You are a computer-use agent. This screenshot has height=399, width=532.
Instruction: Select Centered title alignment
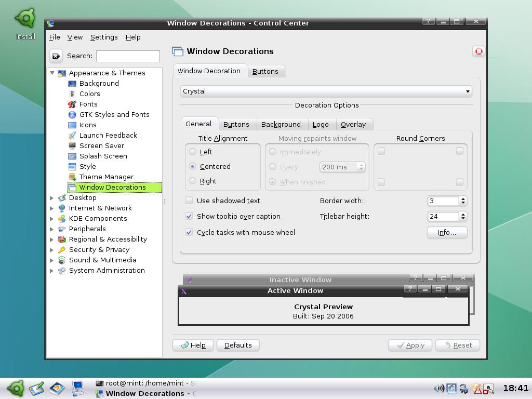pyautogui.click(x=193, y=166)
